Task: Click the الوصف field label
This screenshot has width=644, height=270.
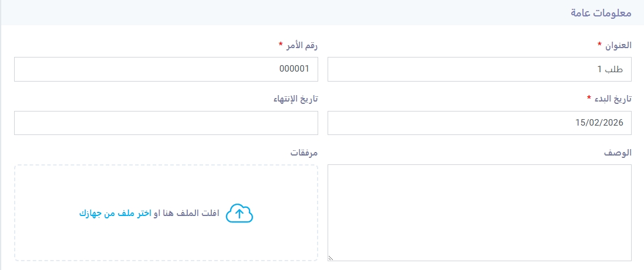Action: click(x=618, y=153)
